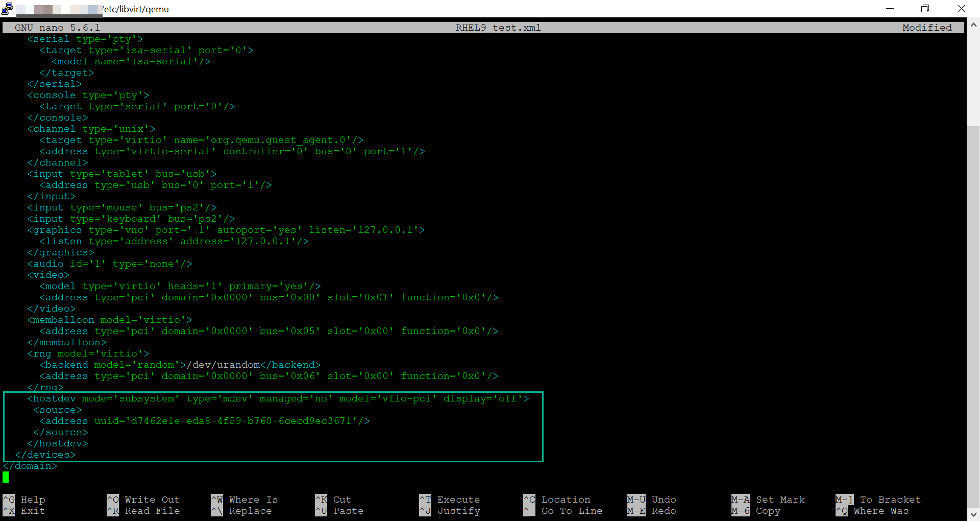Click the <input type='tablet' line
Viewport: 980px width, 521px height.
[x=122, y=174]
